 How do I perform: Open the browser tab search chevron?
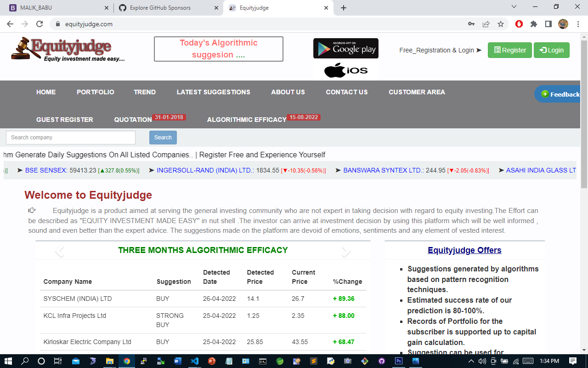(x=514, y=7)
